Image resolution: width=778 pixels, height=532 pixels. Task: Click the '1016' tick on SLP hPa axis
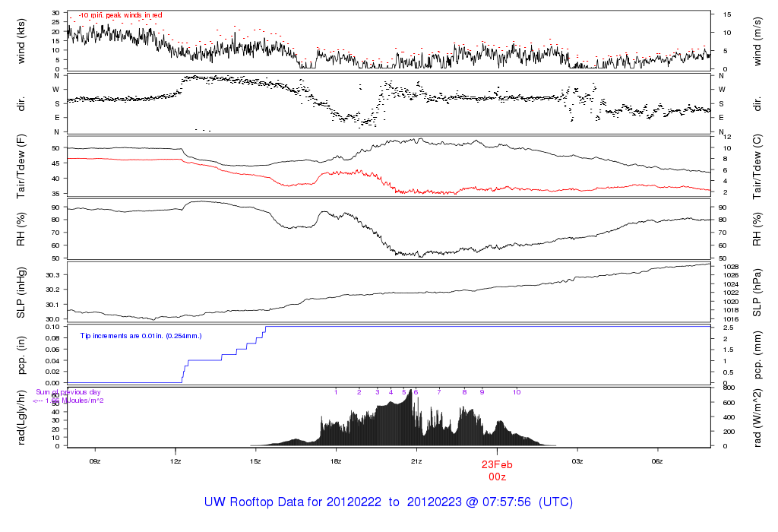click(x=731, y=320)
